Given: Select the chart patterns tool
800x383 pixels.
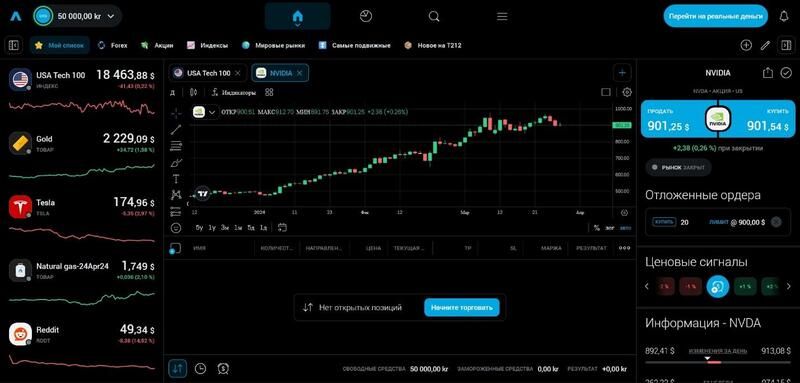Looking at the screenshot, I should point(176,195).
